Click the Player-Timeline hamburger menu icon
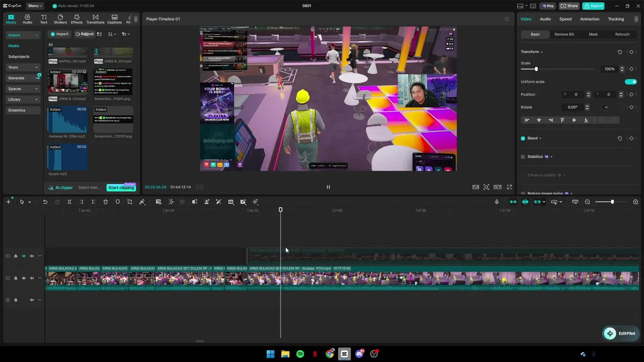Screen dimensions: 644x362 pyautogui.click(x=507, y=19)
